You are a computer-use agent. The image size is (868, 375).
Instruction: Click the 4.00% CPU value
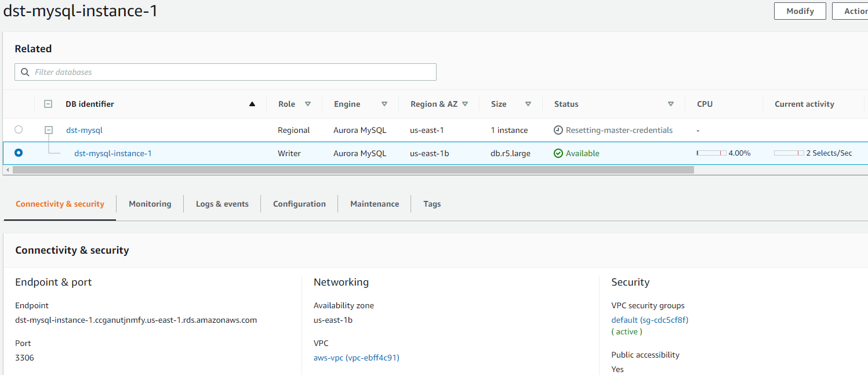pos(739,153)
